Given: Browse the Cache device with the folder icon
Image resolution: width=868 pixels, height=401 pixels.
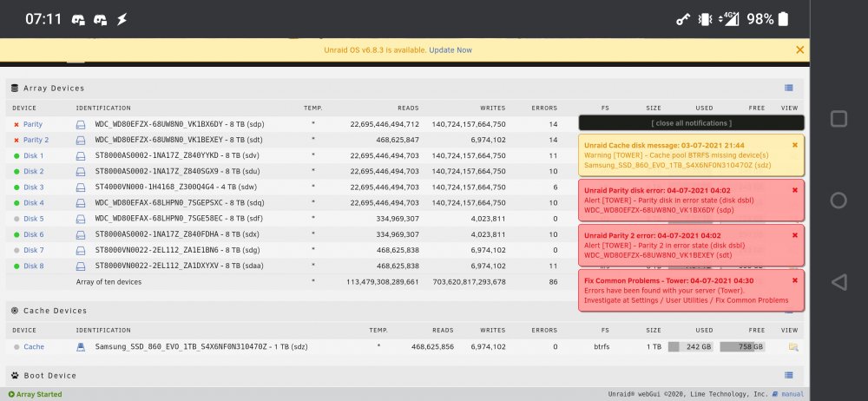Looking at the screenshot, I should [792, 347].
